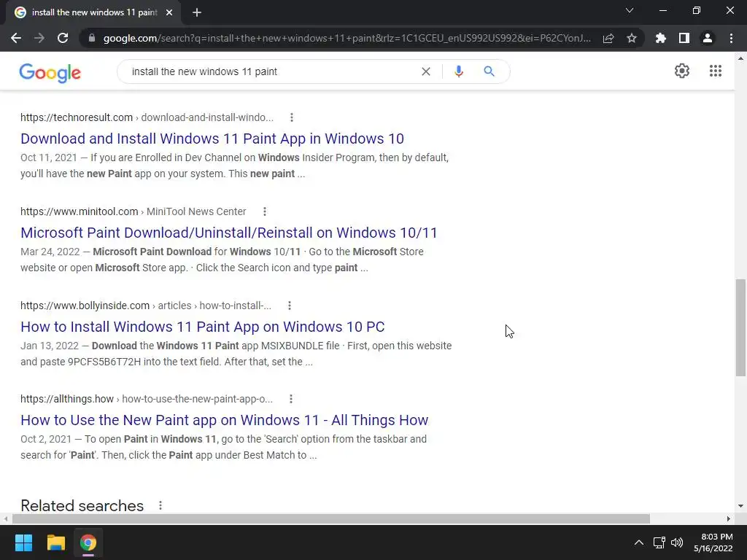Click the minitool.com URL breadcrumb
Viewport: 747px width, 560px height.
(x=133, y=211)
